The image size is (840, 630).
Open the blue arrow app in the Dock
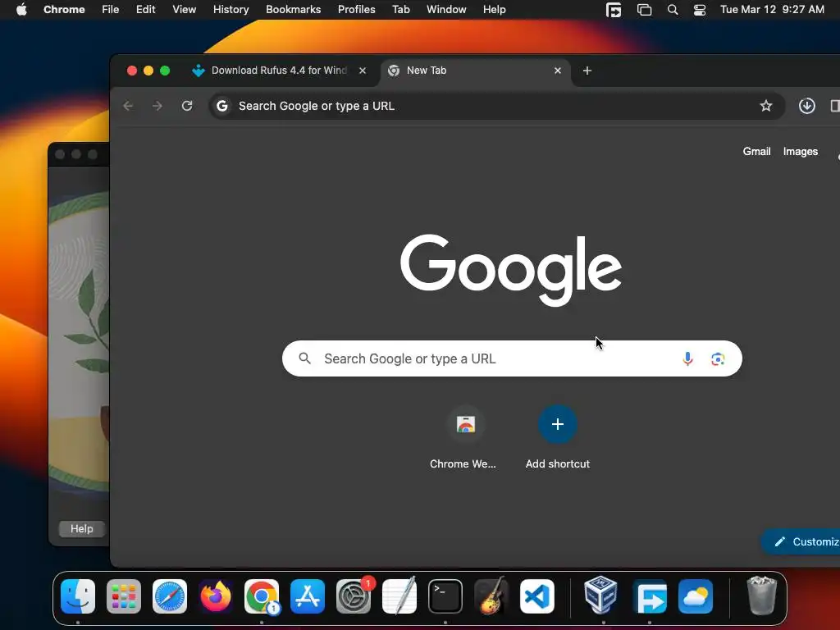[x=650, y=596]
